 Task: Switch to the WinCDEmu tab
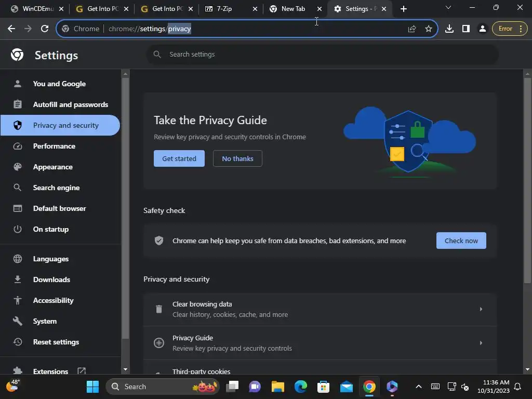[33, 9]
